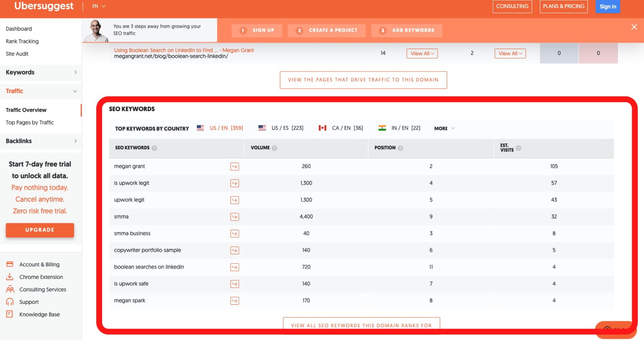The image size is (644, 340).
Task: Click help icon next to SEO Keywords header
Action: tap(154, 148)
